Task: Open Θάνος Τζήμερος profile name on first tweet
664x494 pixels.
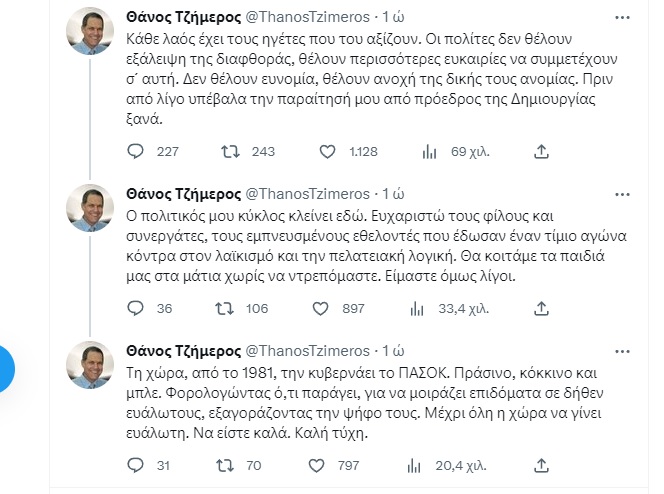Action: [184, 18]
